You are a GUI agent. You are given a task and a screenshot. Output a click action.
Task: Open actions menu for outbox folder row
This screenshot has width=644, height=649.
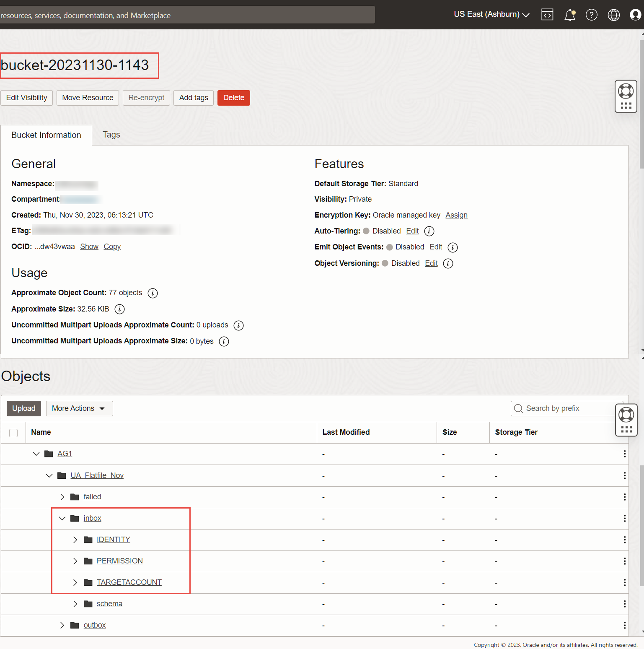(624, 626)
